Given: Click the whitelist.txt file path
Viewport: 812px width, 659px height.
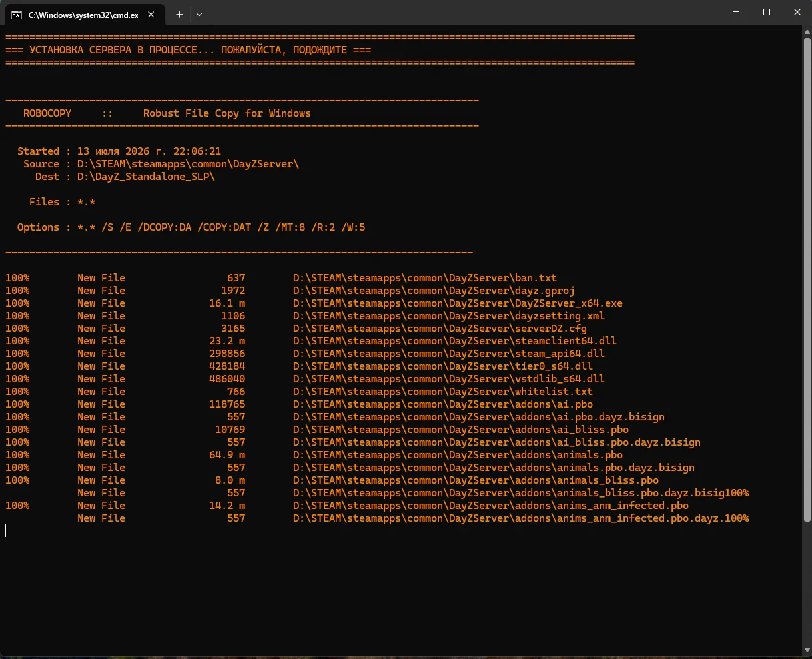Looking at the screenshot, I should tap(443, 392).
